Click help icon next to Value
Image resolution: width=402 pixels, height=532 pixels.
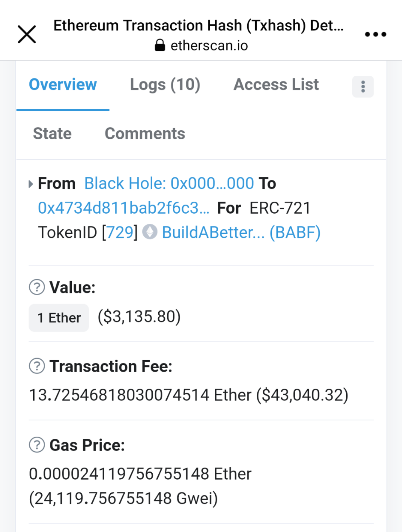37,287
